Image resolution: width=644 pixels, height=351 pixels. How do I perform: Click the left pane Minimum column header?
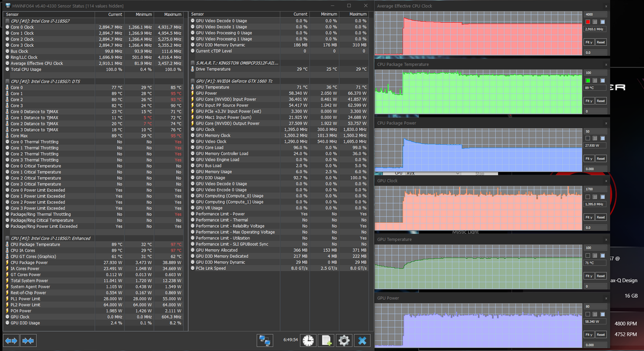point(139,15)
